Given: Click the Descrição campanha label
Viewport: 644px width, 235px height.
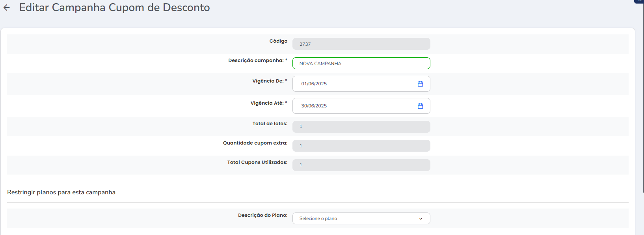Looking at the screenshot, I should point(258,60).
